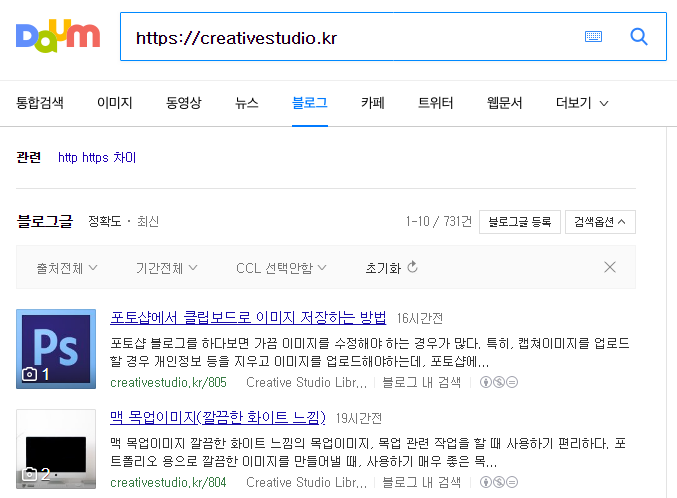
Task: Switch to the 트위터 tab
Action: 435,103
